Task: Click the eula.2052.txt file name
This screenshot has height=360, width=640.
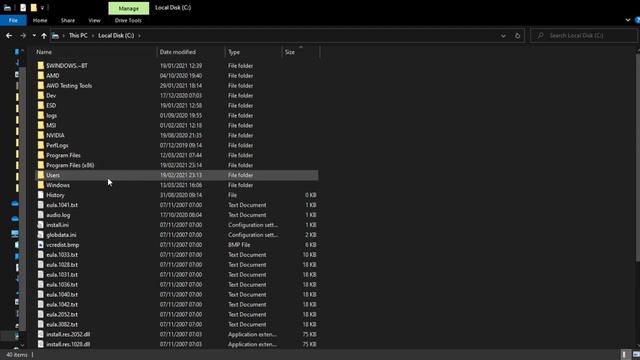Action: coord(62,314)
